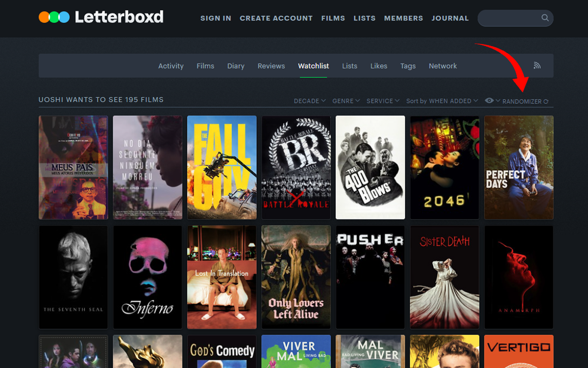Click the Randomizer refresh icon
This screenshot has width=588, height=368.
546,102
